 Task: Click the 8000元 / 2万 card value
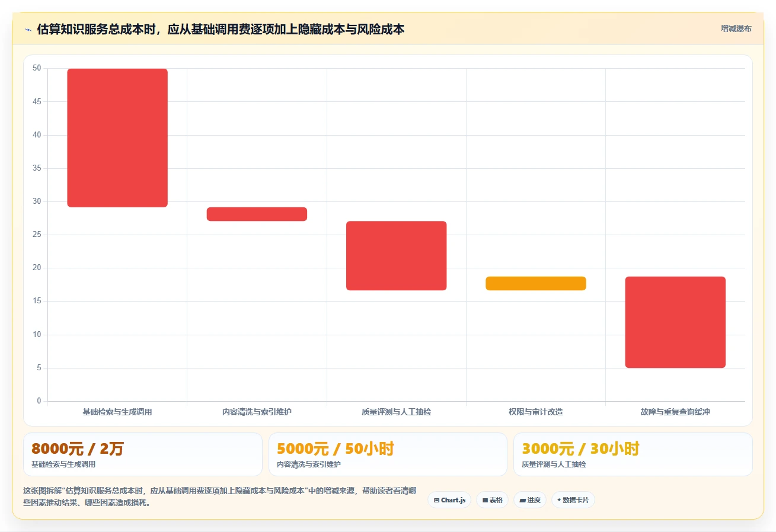[78, 448]
